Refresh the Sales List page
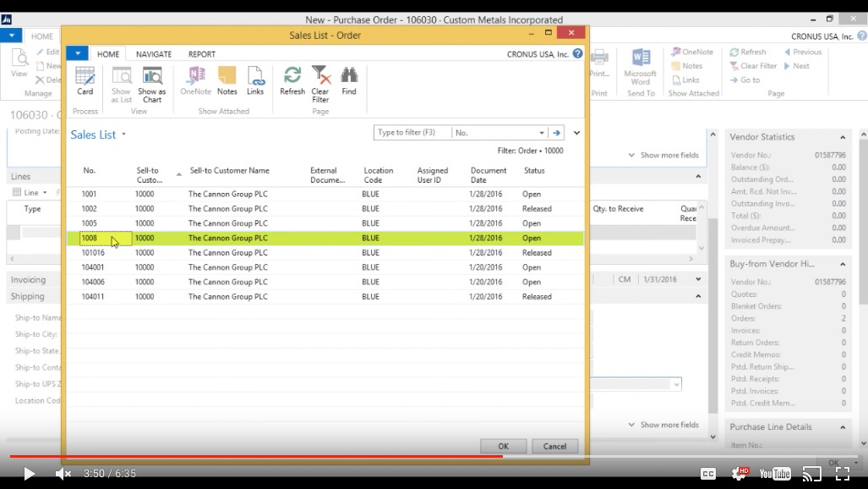 [292, 80]
